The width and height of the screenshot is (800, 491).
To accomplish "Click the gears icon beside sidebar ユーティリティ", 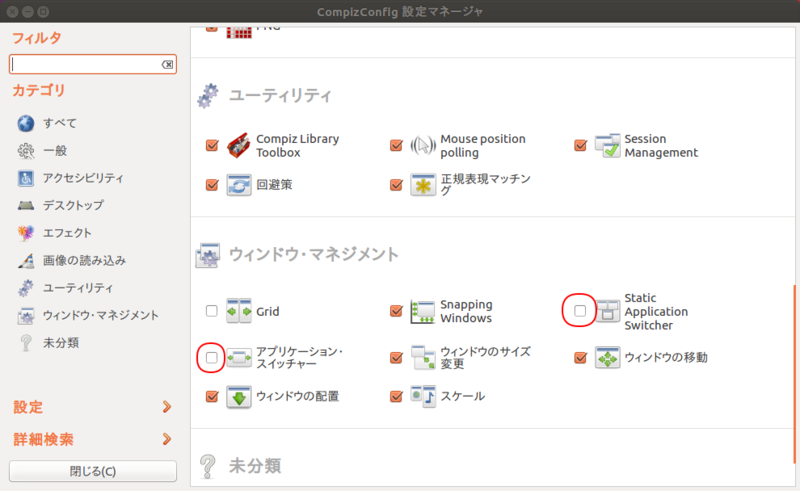I will click(26, 288).
